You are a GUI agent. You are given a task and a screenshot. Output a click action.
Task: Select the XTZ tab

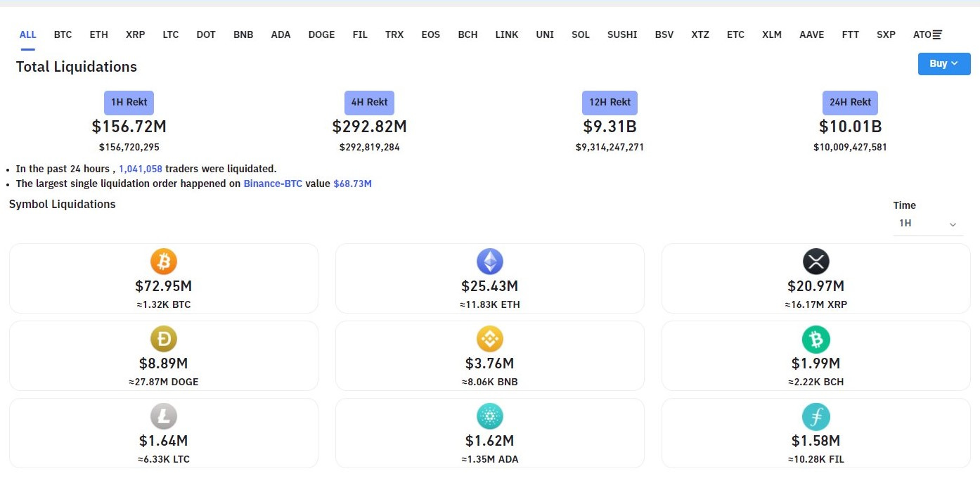click(x=700, y=34)
